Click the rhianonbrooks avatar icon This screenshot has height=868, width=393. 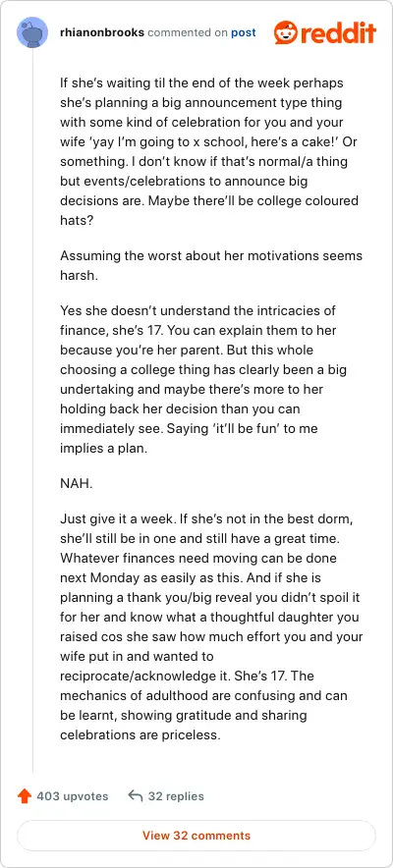click(x=32, y=32)
